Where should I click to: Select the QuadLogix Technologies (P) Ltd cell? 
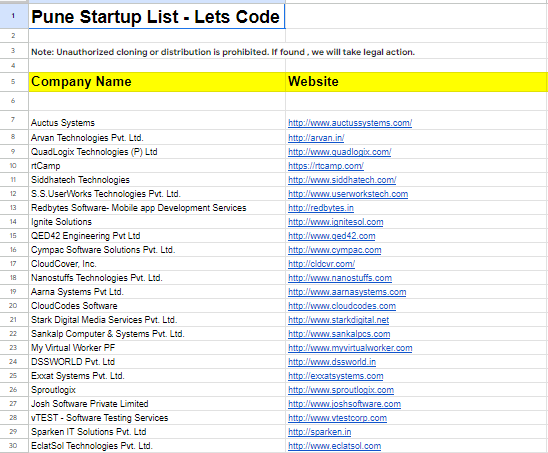click(x=157, y=152)
